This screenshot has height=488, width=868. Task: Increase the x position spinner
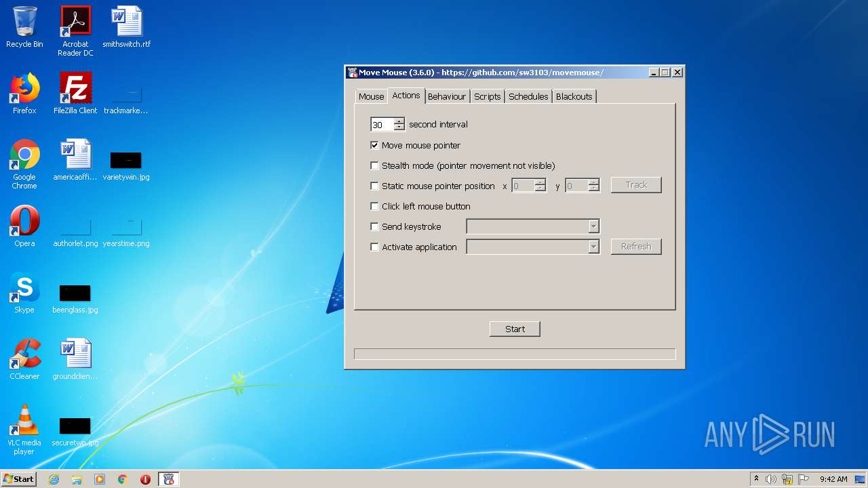click(x=540, y=182)
